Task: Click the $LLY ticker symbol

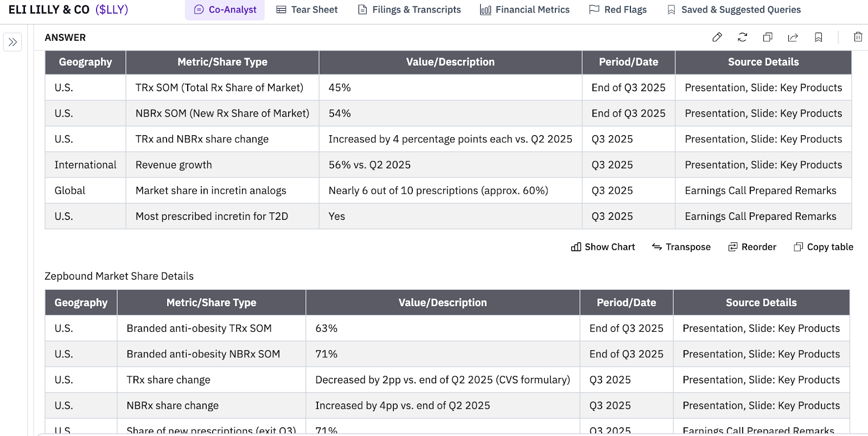Action: pos(112,10)
